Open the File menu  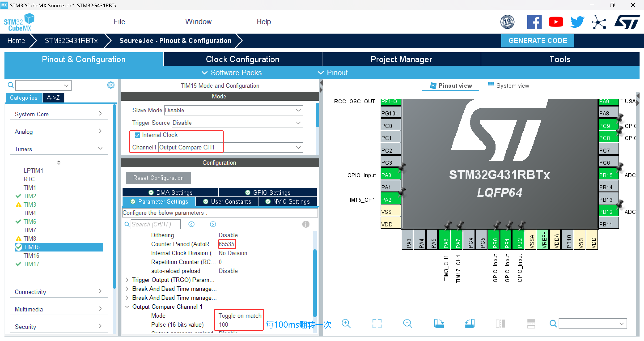coord(119,21)
